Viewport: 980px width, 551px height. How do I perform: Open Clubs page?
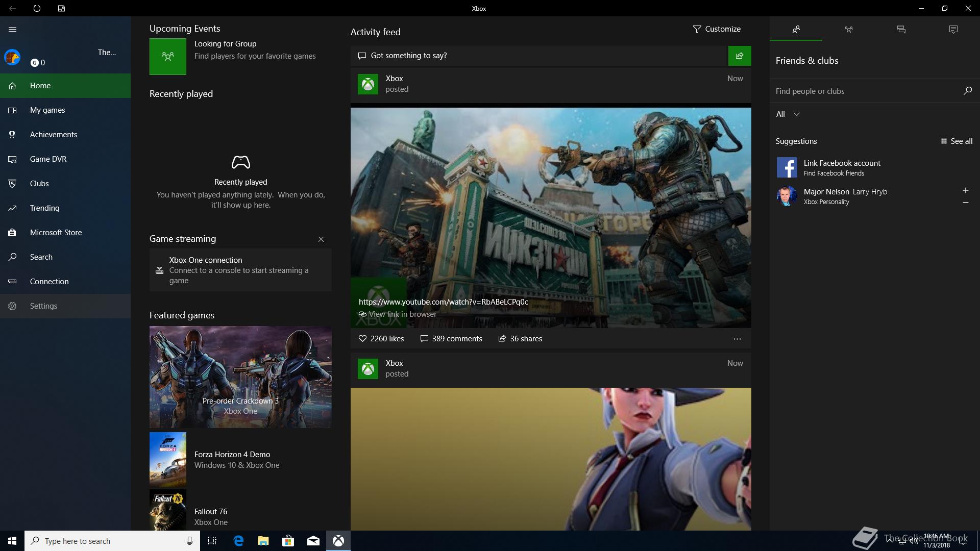pyautogui.click(x=65, y=184)
